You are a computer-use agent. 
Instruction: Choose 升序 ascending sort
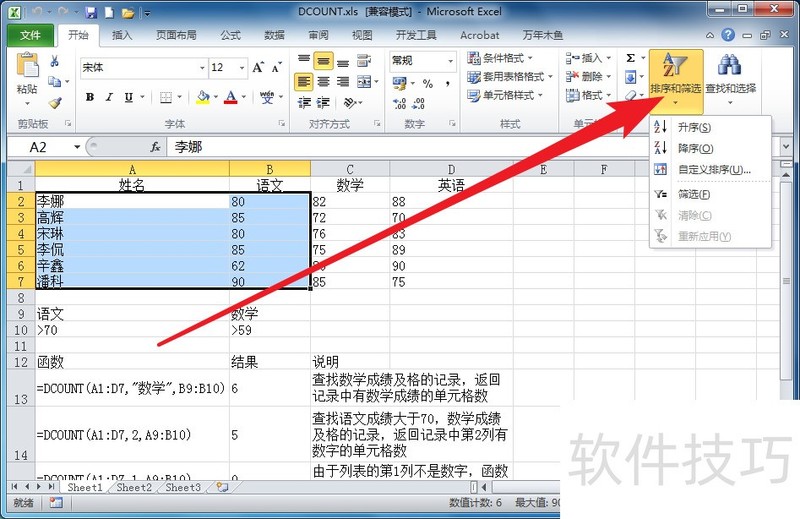pyautogui.click(x=710, y=127)
